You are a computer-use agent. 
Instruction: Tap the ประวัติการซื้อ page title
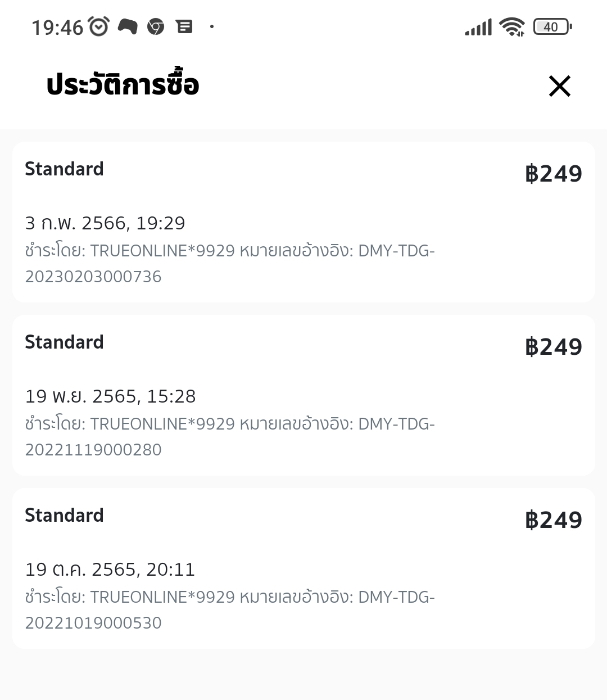click(123, 85)
